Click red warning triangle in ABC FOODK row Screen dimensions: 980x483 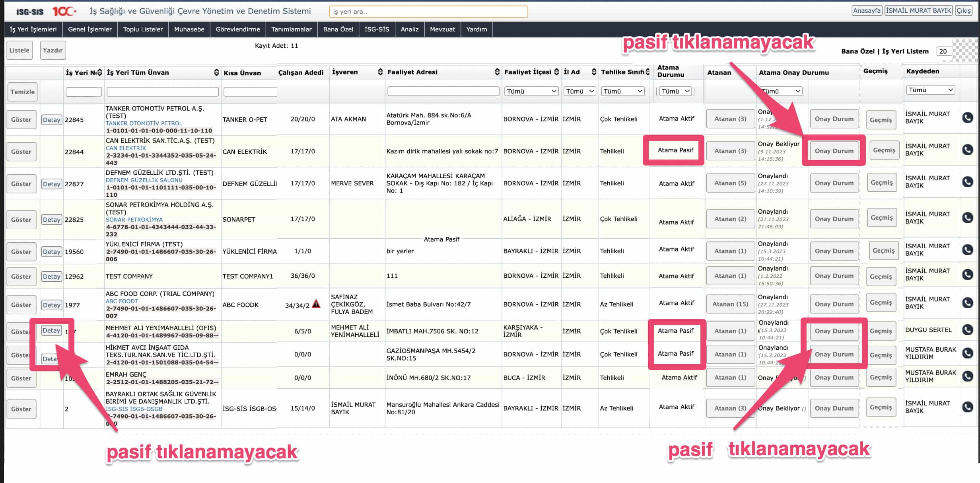[x=316, y=304]
